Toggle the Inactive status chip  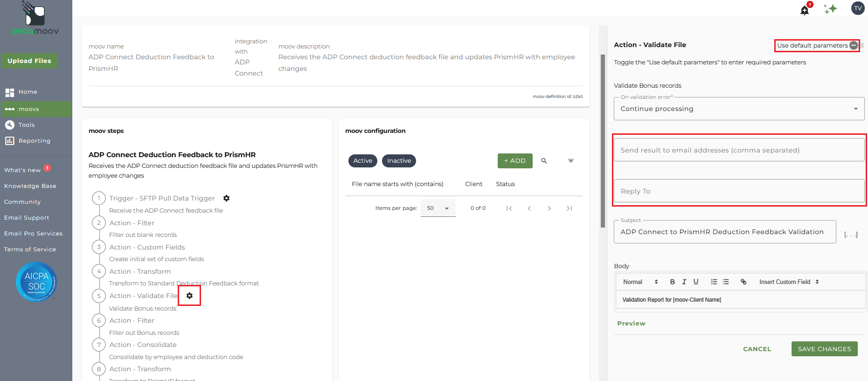[x=399, y=161]
